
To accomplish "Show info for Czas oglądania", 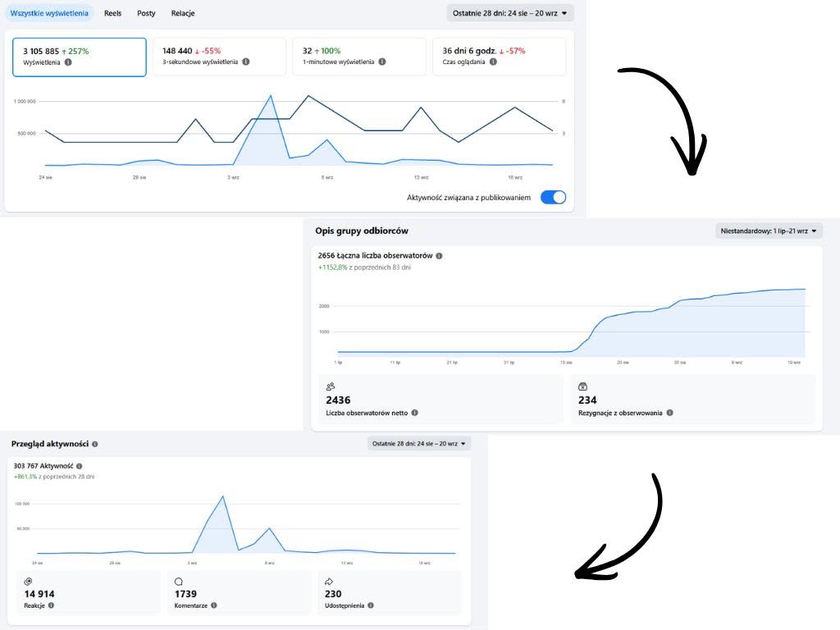I will 493,62.
